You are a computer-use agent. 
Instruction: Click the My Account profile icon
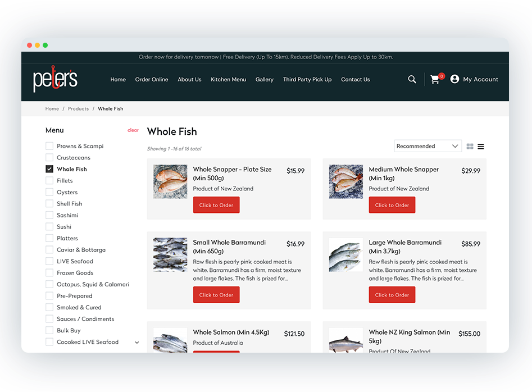(x=454, y=79)
